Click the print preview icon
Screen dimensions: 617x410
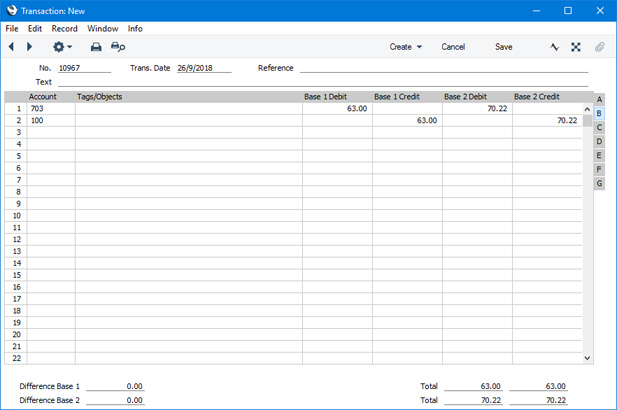point(118,47)
